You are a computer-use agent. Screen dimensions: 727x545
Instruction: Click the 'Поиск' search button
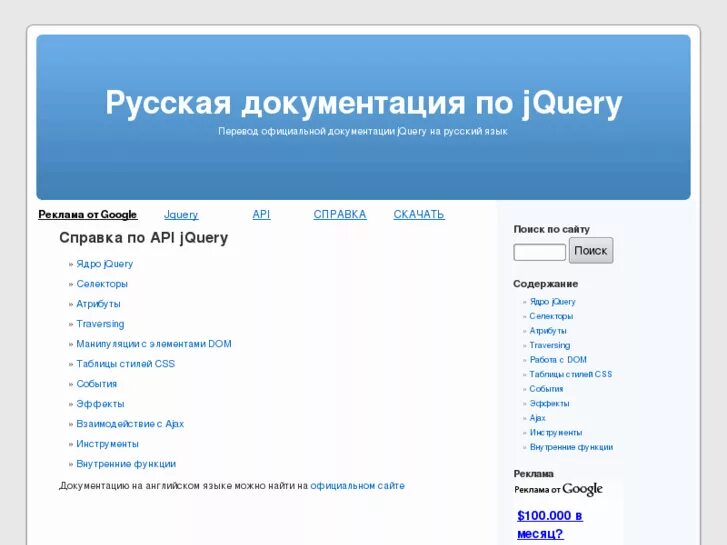pos(591,250)
